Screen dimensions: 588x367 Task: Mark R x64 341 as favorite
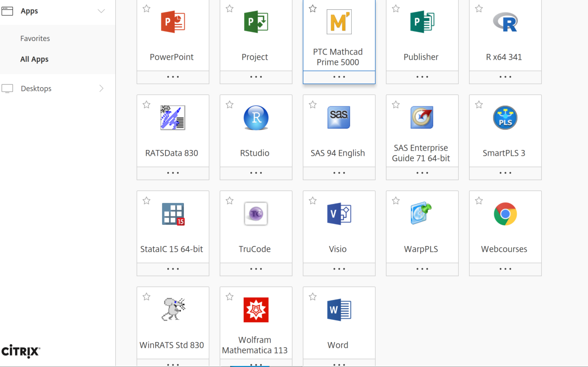click(x=479, y=9)
